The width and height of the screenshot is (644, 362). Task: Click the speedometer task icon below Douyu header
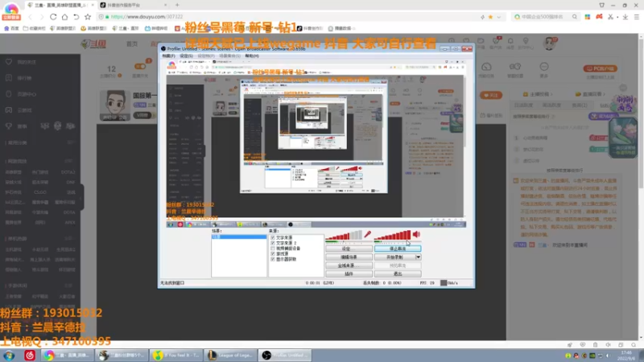click(x=486, y=67)
